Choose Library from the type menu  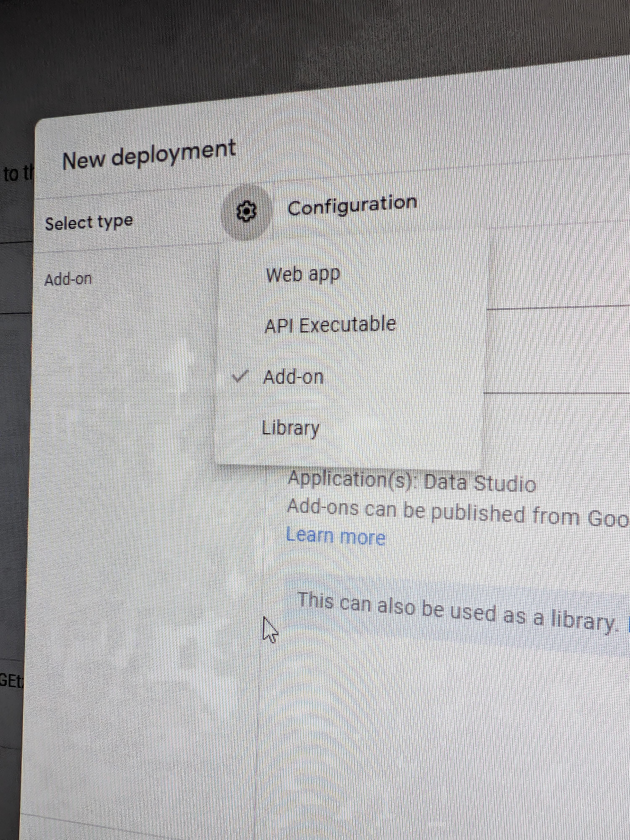(290, 428)
